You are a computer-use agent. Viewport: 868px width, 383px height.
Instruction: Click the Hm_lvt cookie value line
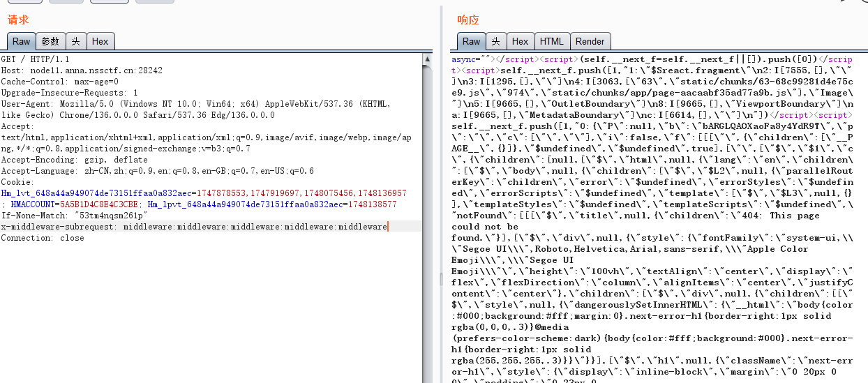pyautogui.click(x=204, y=193)
